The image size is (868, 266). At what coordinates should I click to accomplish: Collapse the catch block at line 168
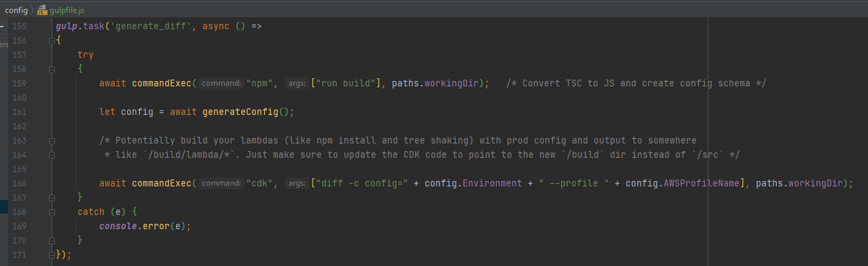tap(51, 212)
